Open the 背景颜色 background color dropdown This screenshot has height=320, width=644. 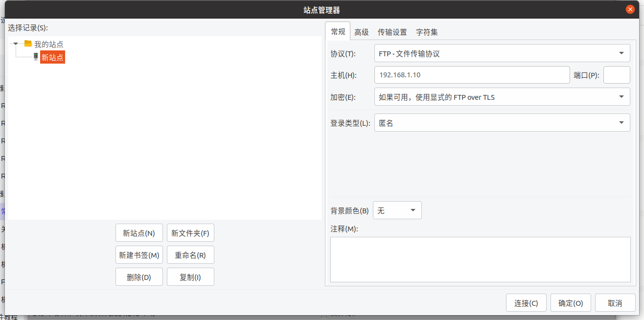click(x=397, y=210)
